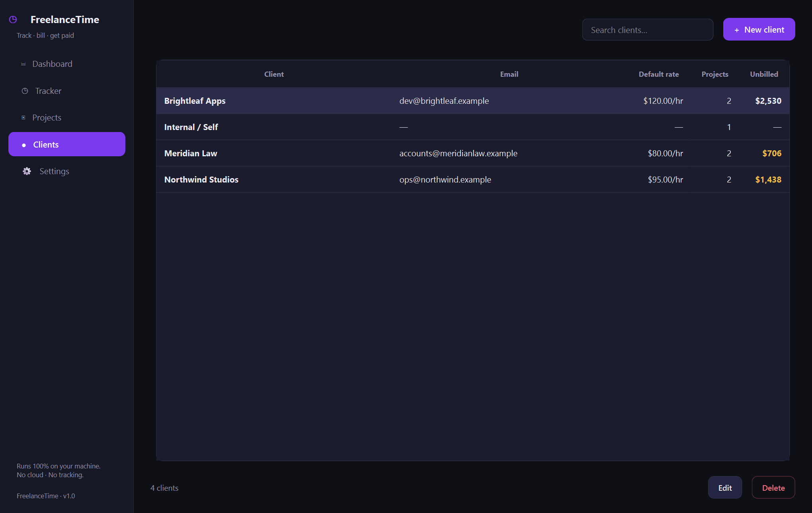Click the $2,530 unbilled amount
The height and width of the screenshot is (513, 812).
point(768,101)
